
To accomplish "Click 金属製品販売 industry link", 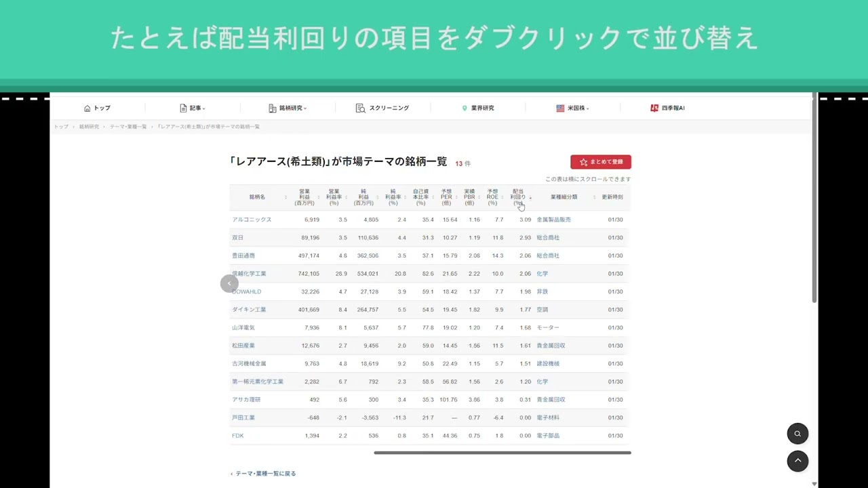I will (554, 220).
